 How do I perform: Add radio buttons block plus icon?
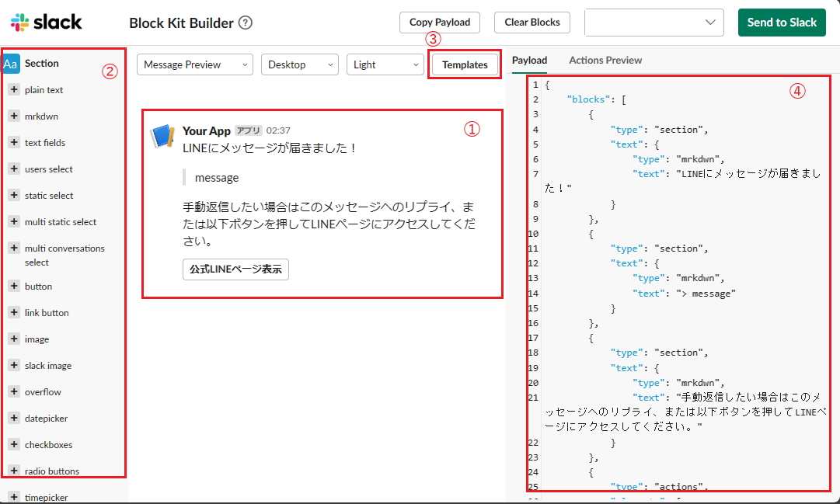(15, 471)
